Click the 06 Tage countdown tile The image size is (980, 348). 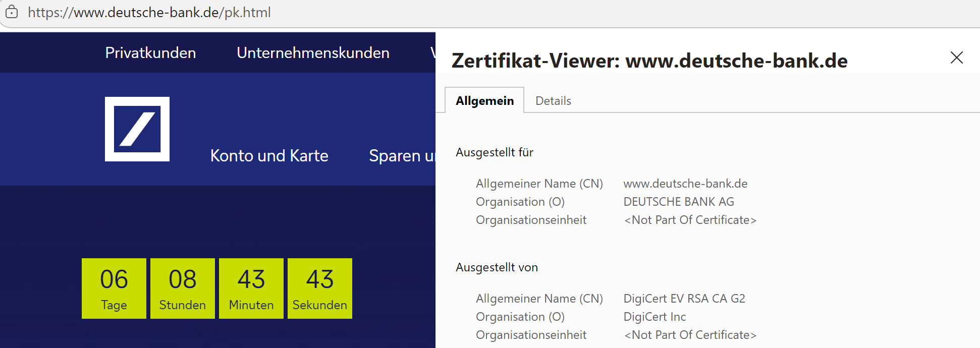[114, 288]
